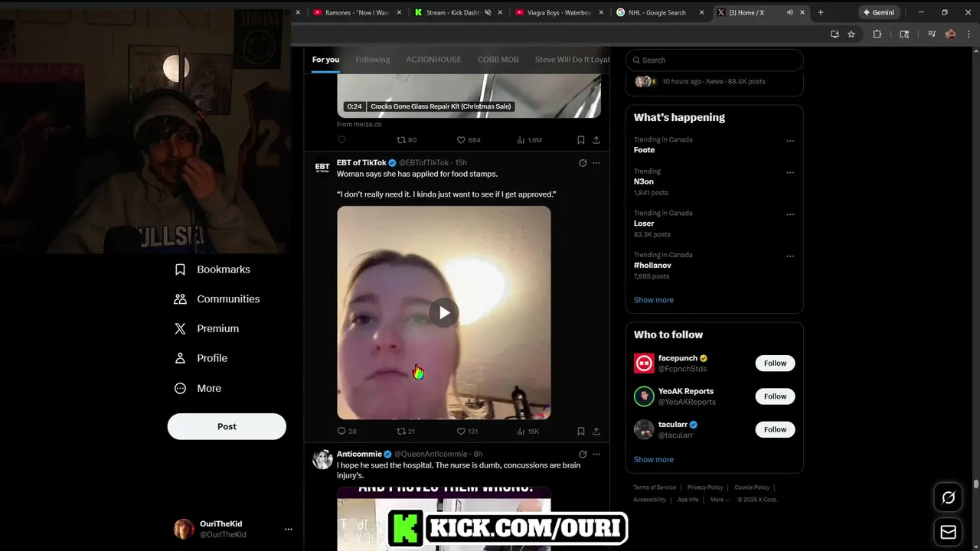Open the Bookmarks sidebar item
The image size is (980, 551).
(x=212, y=269)
